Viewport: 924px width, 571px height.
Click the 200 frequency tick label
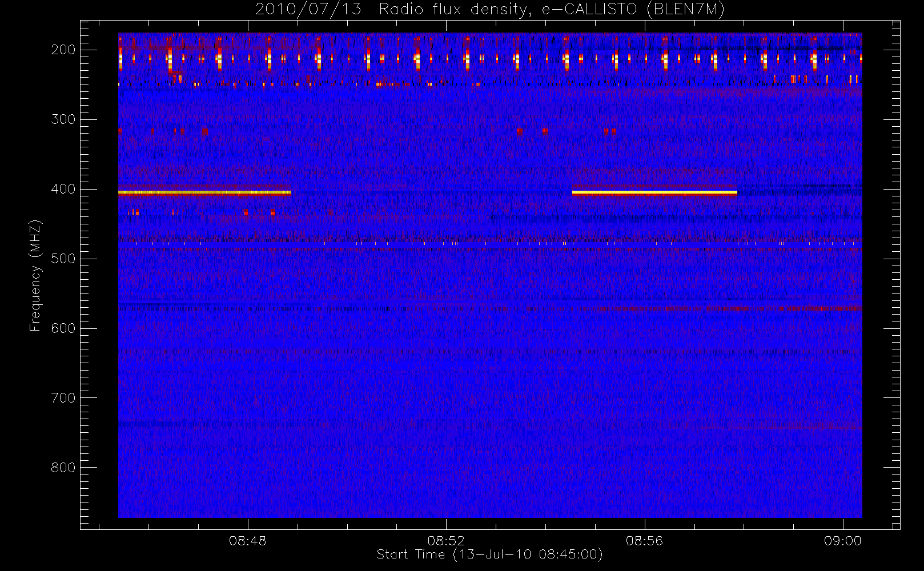(63, 50)
